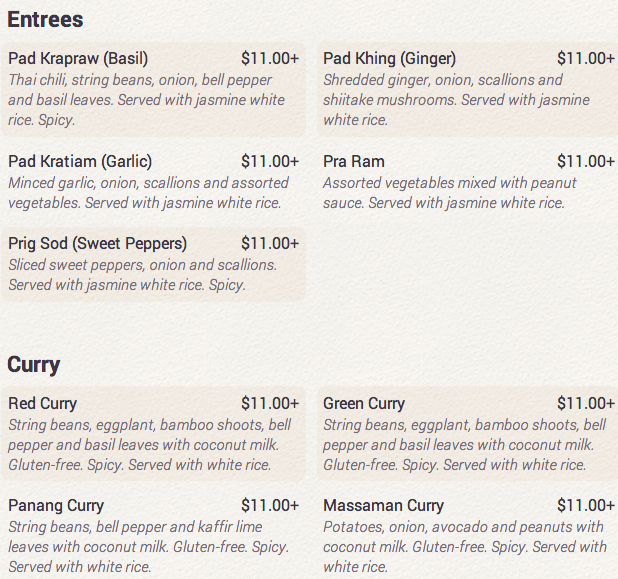Click Pra Ram peanut sauce description

450,193
